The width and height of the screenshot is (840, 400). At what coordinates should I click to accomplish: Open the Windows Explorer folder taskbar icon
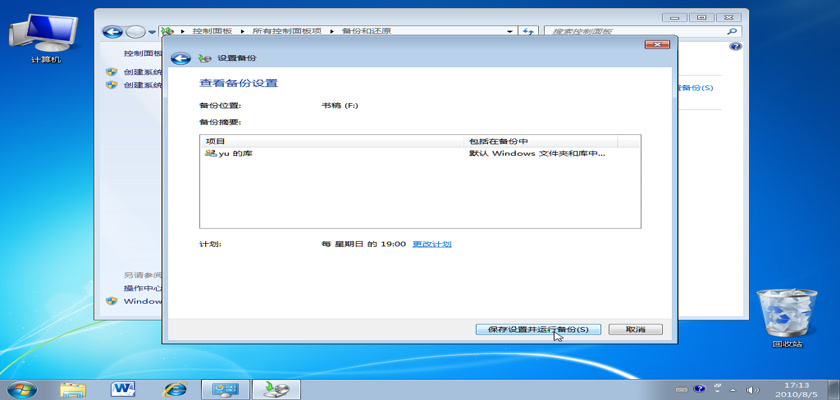click(x=73, y=388)
